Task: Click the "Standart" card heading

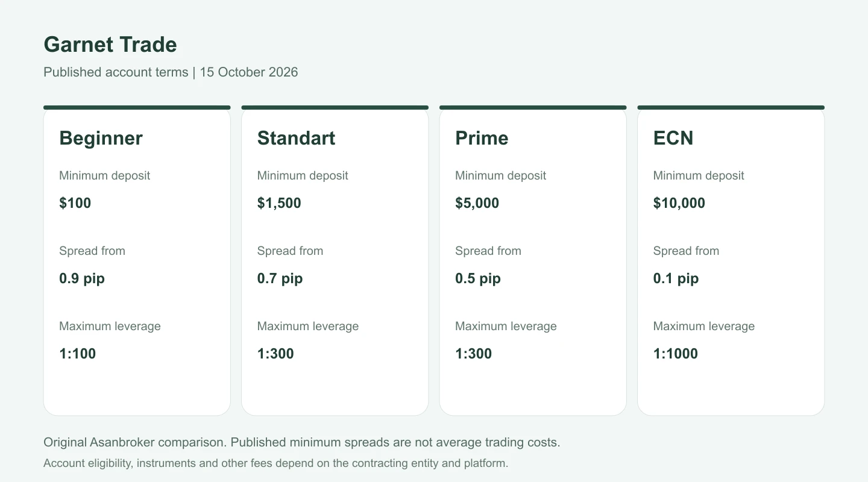Action: coord(296,138)
